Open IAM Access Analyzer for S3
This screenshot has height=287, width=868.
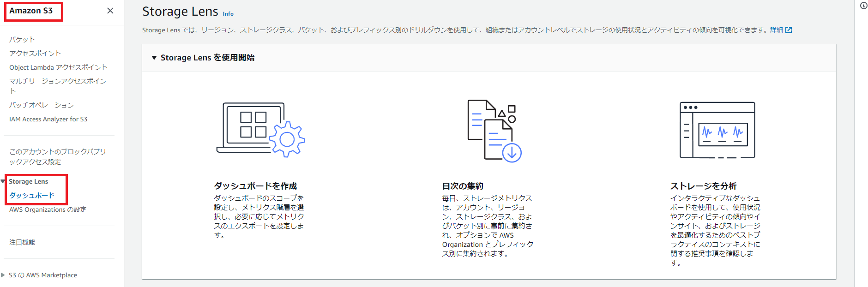coord(48,119)
